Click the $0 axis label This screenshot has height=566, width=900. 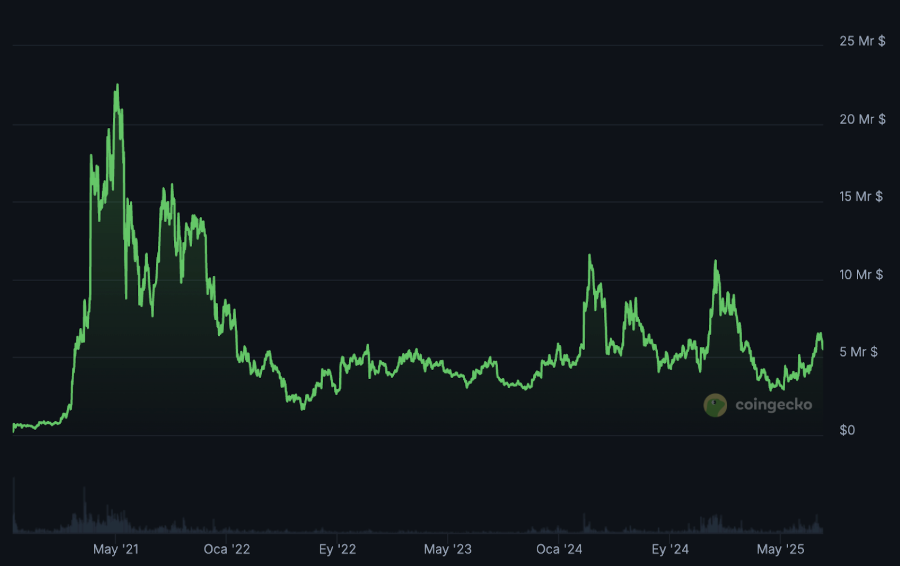(x=847, y=430)
